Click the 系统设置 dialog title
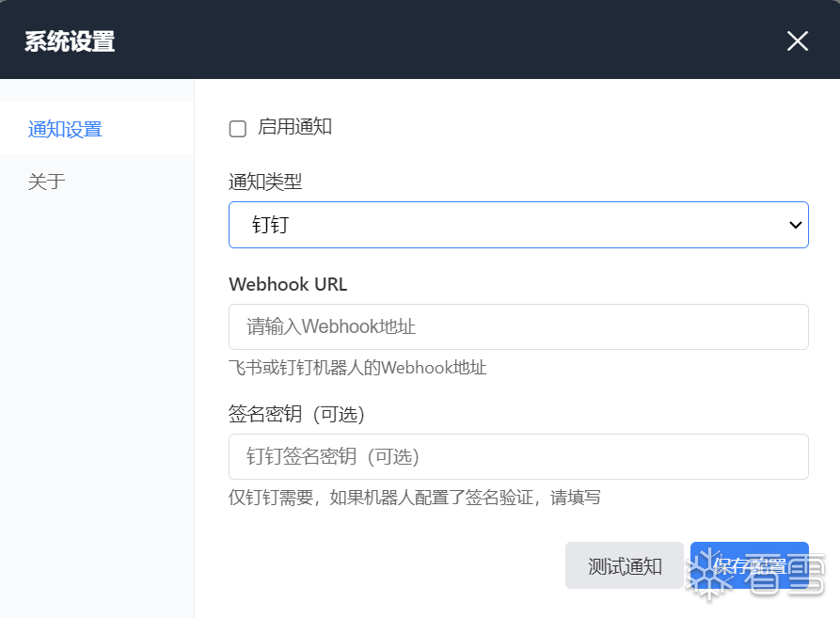 pos(70,41)
